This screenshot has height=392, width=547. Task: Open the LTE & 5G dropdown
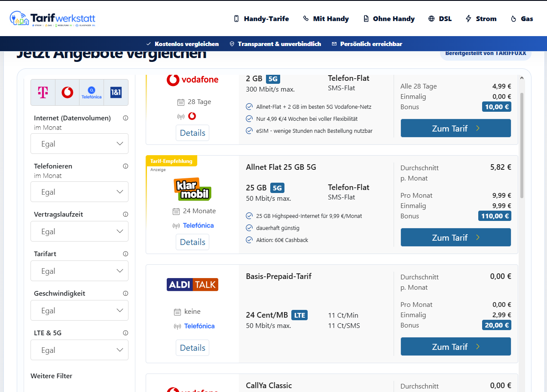pos(79,350)
